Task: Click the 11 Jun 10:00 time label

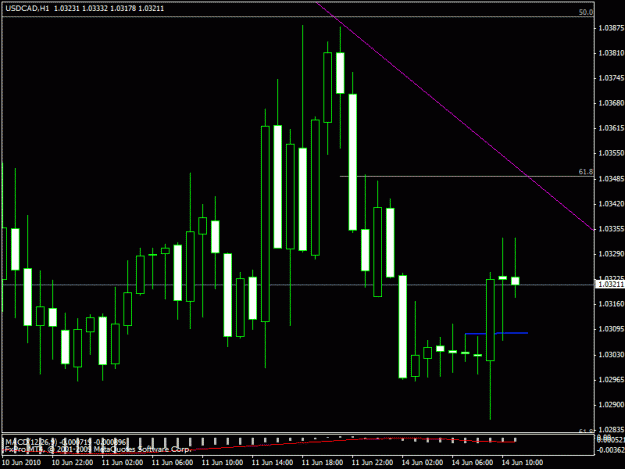Action: [x=222, y=462]
